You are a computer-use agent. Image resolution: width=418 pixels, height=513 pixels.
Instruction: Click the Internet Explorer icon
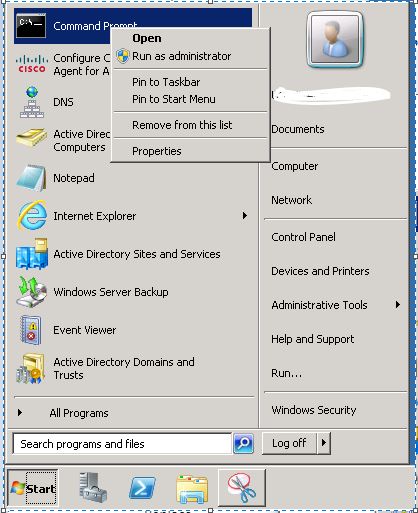(x=32, y=216)
